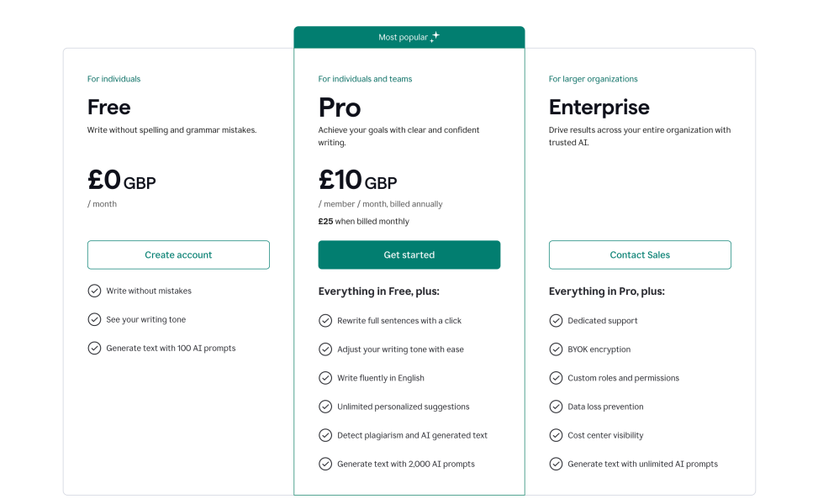Click the Enterprise plan heading

[x=599, y=108]
